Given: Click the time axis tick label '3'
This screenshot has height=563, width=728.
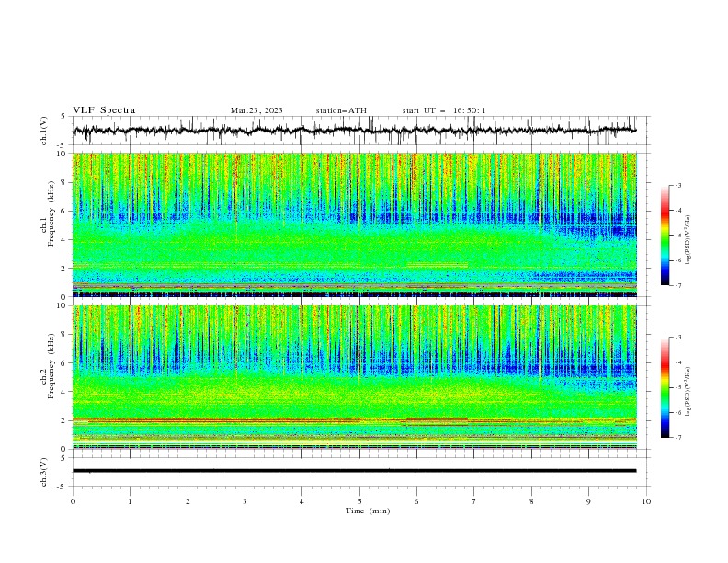Looking at the screenshot, I should 245,501.
